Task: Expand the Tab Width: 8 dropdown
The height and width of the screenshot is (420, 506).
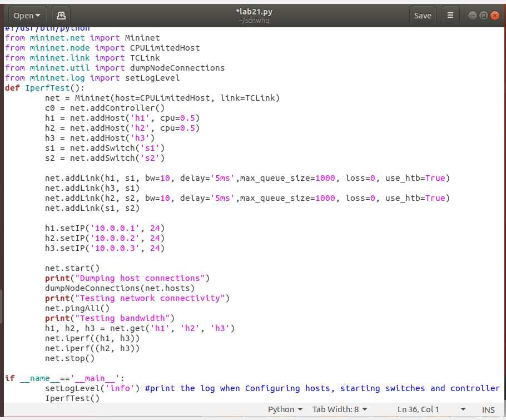Action: coord(340,409)
